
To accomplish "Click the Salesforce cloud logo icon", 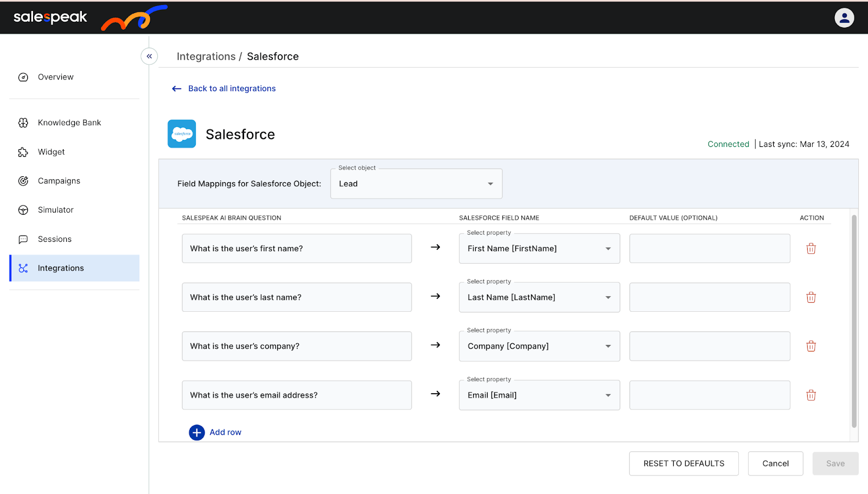I will click(x=182, y=134).
